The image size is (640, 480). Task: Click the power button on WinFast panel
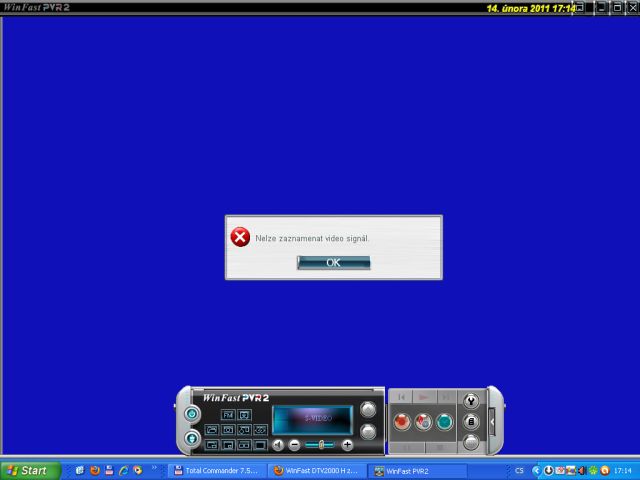[192, 414]
